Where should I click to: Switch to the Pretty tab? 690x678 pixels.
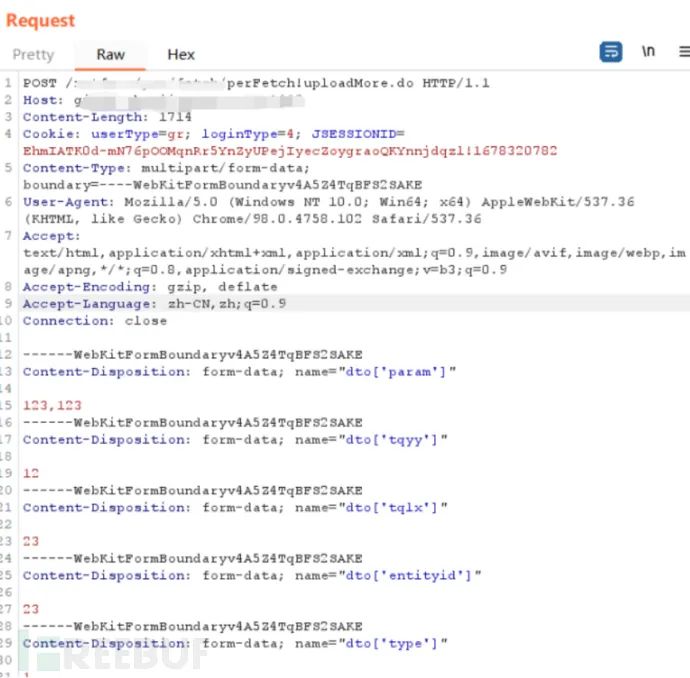(x=33, y=55)
